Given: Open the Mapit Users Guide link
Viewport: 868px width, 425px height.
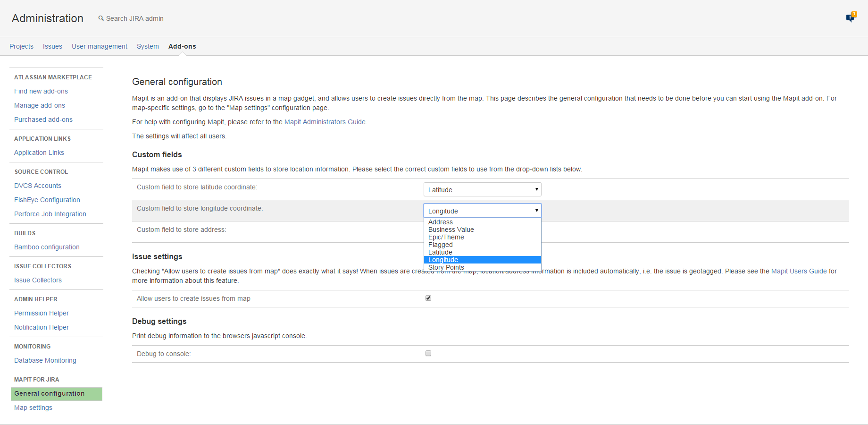Looking at the screenshot, I should [x=799, y=271].
